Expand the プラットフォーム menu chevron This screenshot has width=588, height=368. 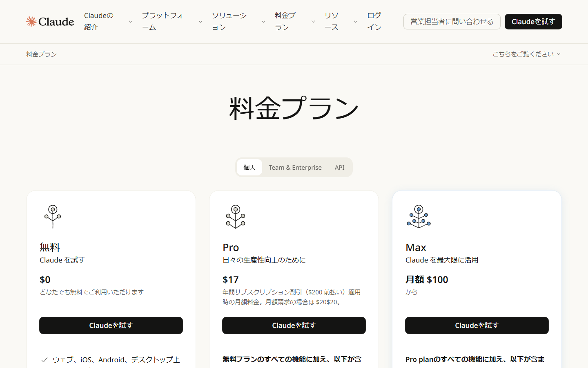[x=200, y=22]
